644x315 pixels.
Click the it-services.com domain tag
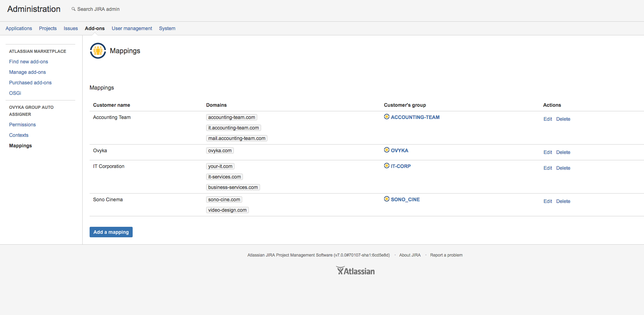pos(224,177)
